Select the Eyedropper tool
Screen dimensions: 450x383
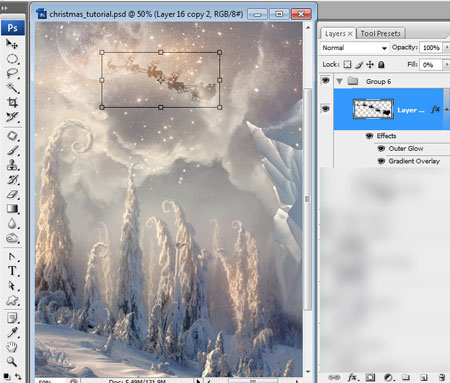pyautogui.click(x=12, y=332)
